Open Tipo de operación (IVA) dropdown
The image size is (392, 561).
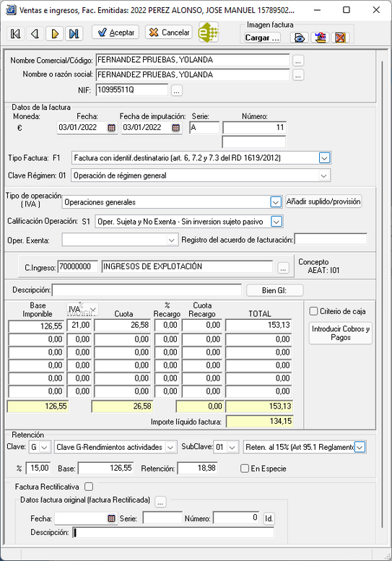[275, 202]
